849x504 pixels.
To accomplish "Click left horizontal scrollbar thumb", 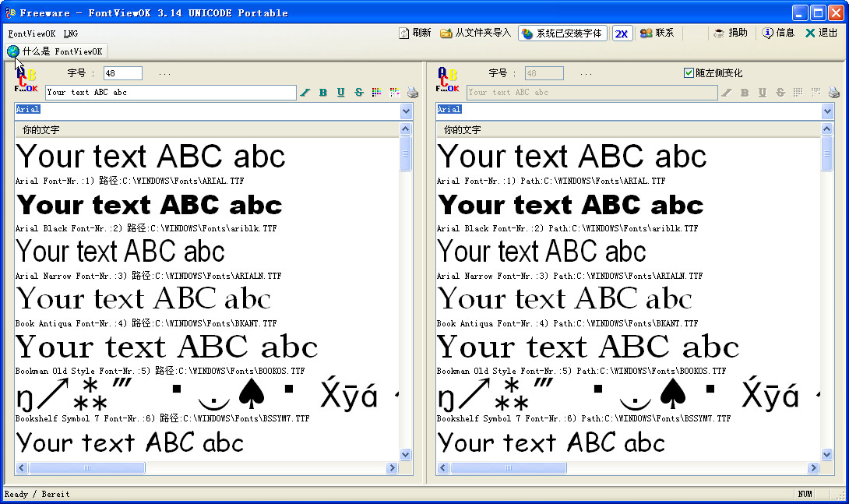I will pos(87,467).
